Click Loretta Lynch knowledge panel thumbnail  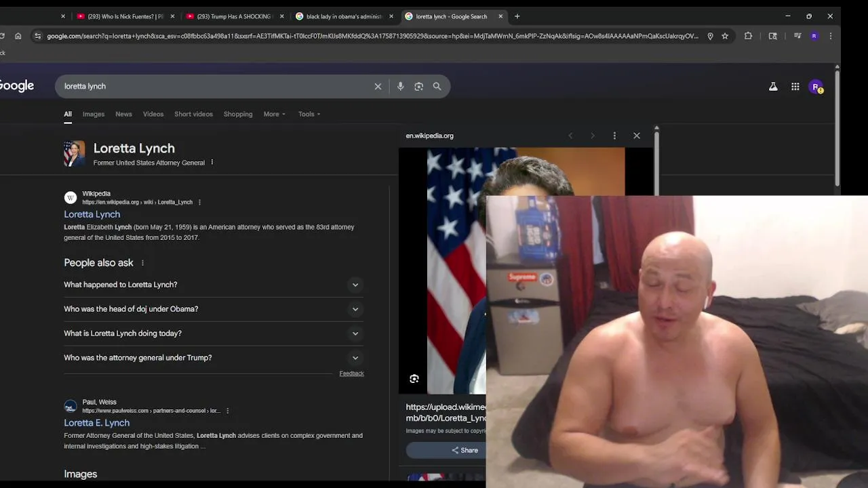coord(75,154)
